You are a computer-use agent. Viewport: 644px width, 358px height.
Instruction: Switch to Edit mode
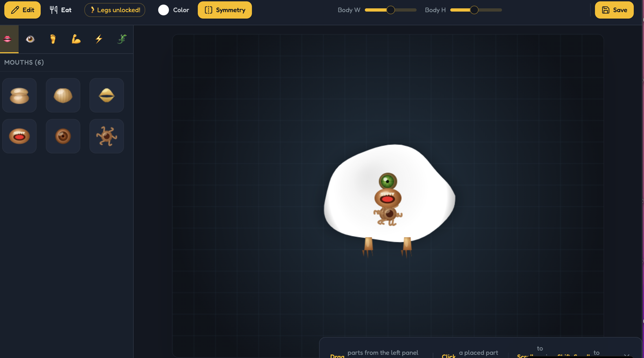(22, 10)
